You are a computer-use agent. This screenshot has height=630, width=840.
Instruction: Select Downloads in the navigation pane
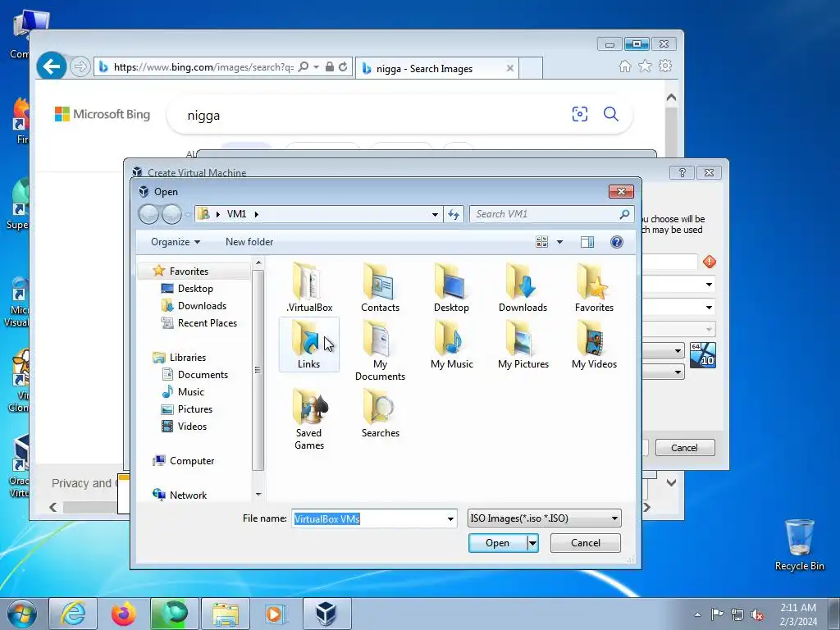(202, 305)
